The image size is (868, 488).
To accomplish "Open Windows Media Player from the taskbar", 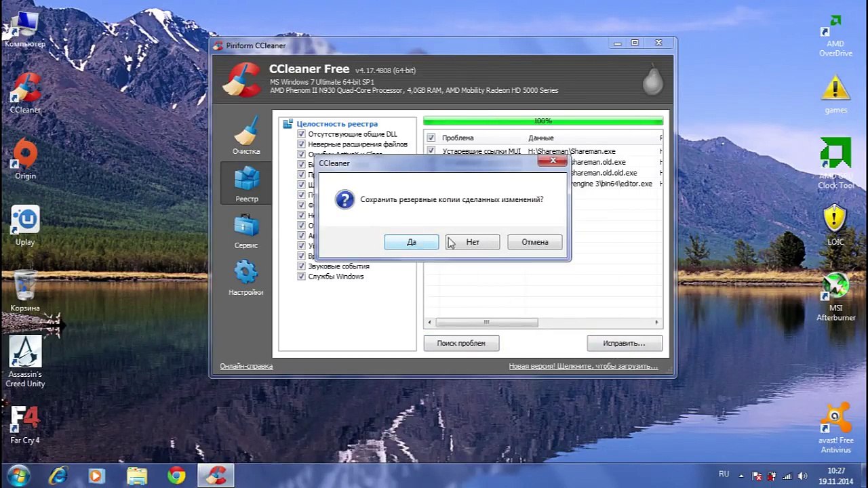I will coord(97,476).
